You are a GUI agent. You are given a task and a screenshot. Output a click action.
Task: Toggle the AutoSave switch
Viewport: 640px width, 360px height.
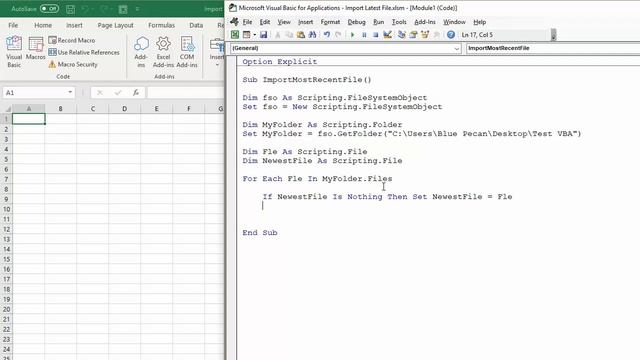[x=49, y=9]
